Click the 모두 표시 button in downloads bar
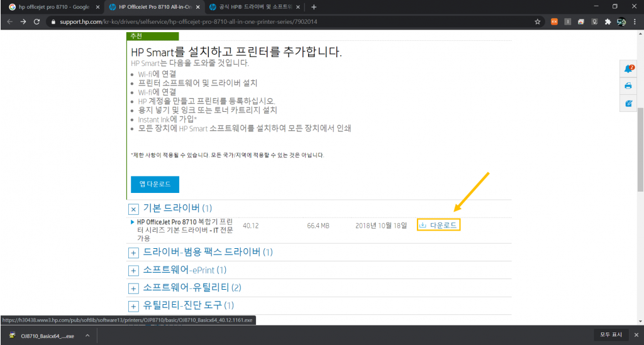Screen dimensions: 644x345 610,336
